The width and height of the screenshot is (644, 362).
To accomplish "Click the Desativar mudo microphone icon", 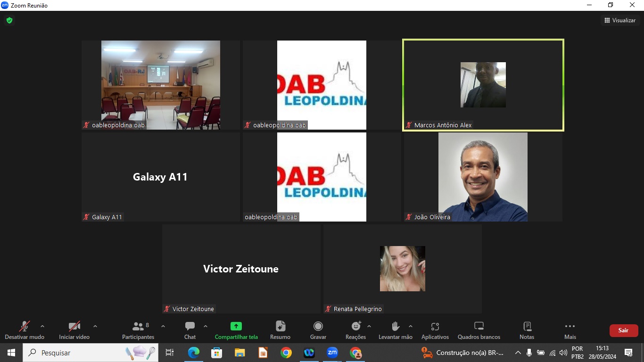I will pos(24,326).
